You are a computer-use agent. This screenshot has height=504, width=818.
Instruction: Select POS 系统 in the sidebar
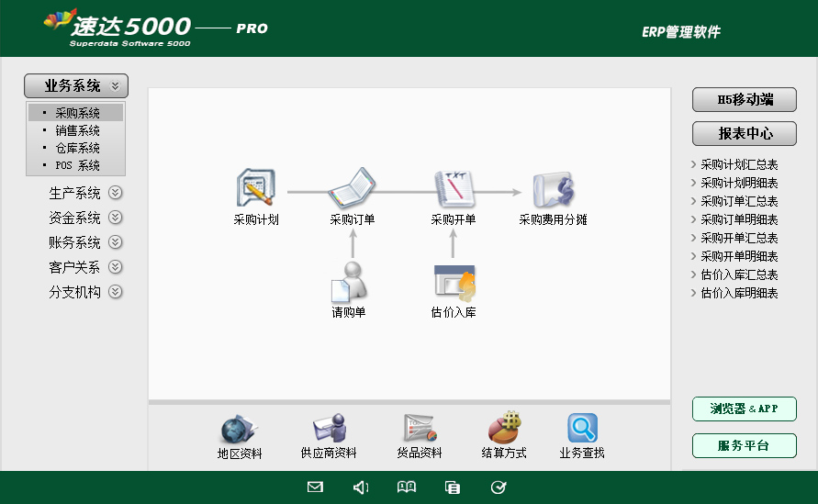[x=76, y=165]
